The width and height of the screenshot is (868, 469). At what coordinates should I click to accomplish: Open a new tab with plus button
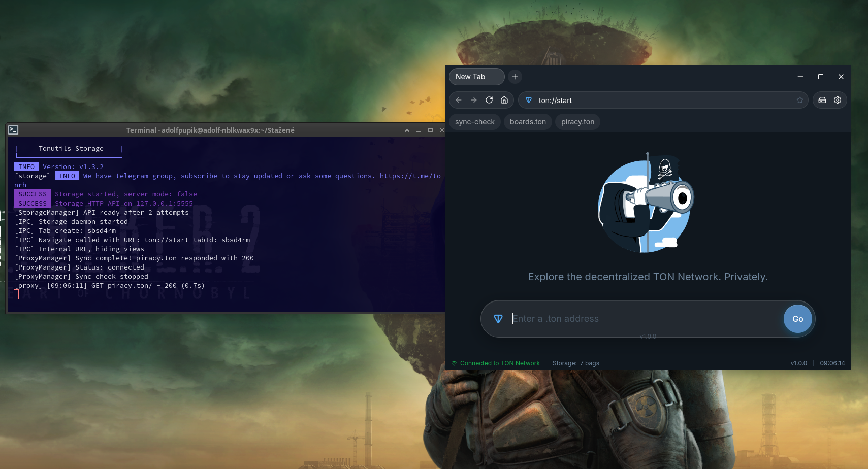pyautogui.click(x=515, y=77)
